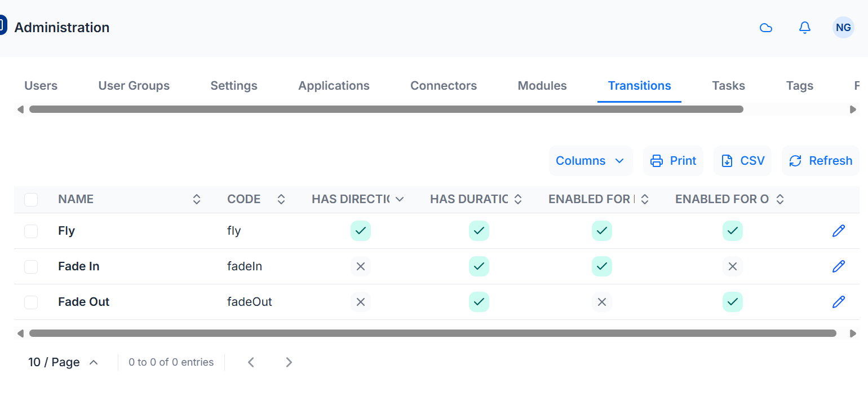
Task: Sort by the NAME column arrows
Action: coord(197,199)
